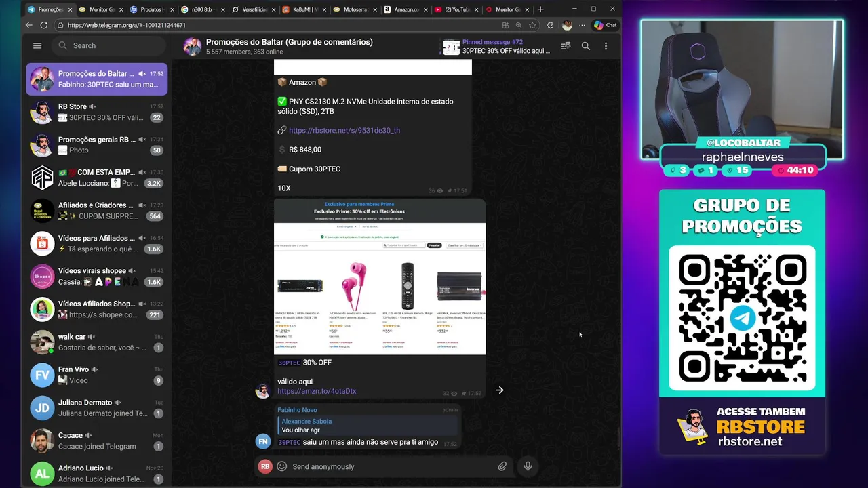
Task: Select the RB Store chat
Action: point(96,112)
